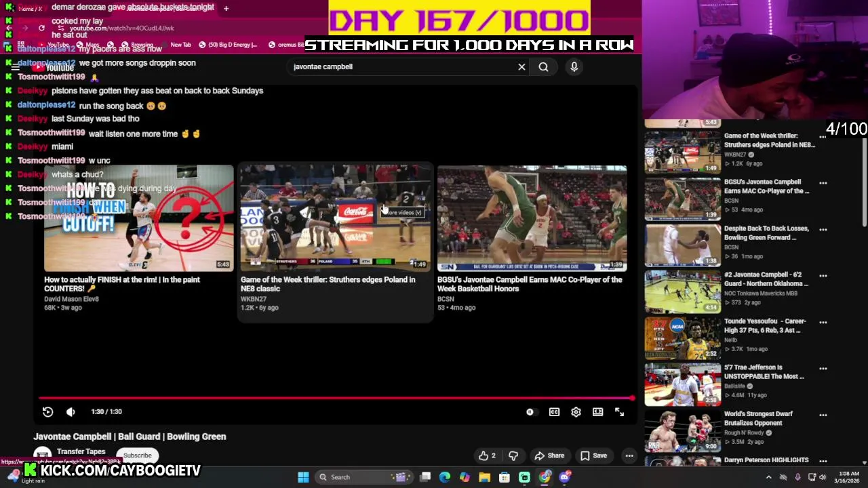This screenshot has height=488, width=868.
Task: Save the video to a playlist
Action: (x=593, y=455)
